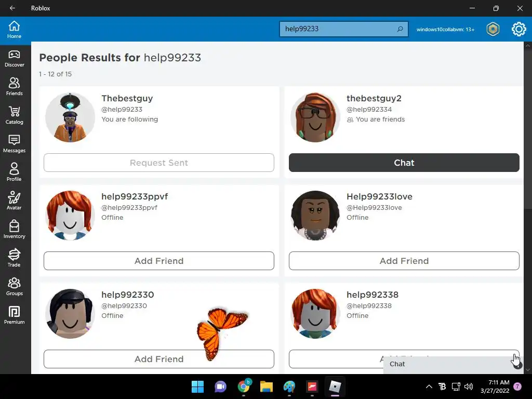This screenshot has width=532, height=399.
Task: Open the Teams Chat taskbar icon
Action: pyautogui.click(x=220, y=387)
